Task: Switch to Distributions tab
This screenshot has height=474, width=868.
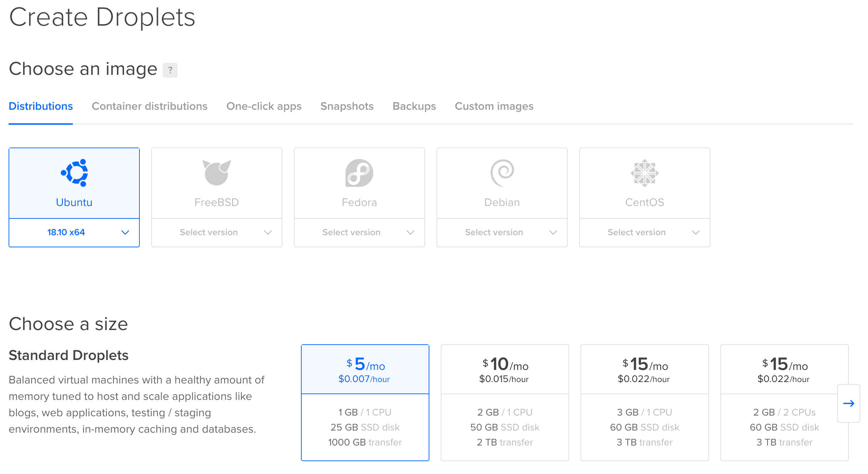Action: coord(41,106)
